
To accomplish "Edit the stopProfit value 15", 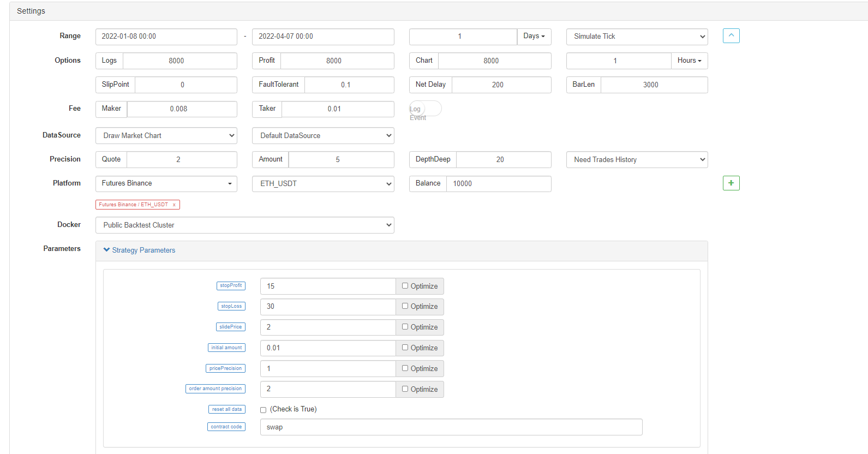I will coord(328,286).
